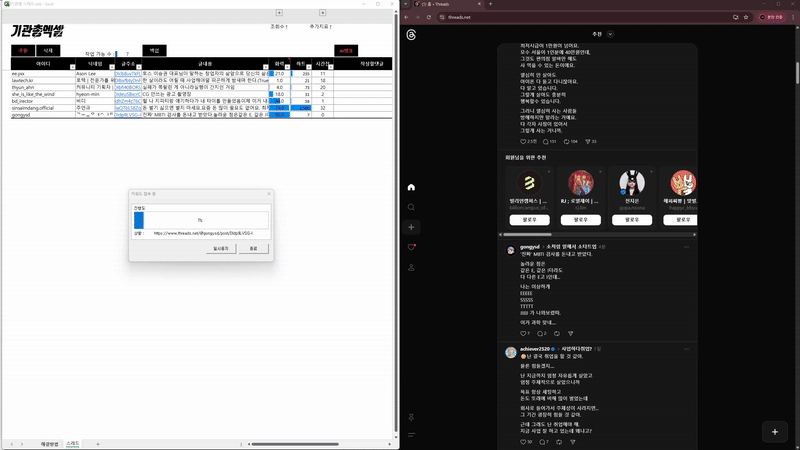This screenshot has width=800, height=450.
Task: Click the progress bar in dialog
Action: point(201,220)
